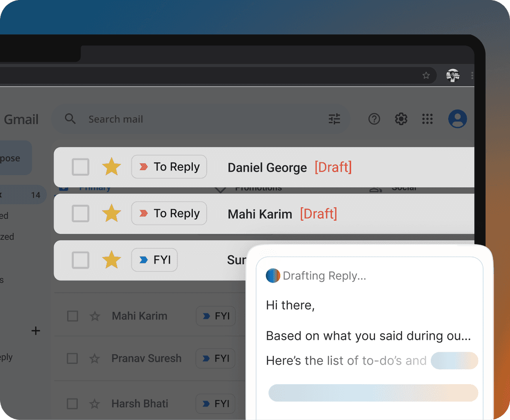Select checkbox for Harsh Bhati email
The image size is (510, 420).
point(72,404)
